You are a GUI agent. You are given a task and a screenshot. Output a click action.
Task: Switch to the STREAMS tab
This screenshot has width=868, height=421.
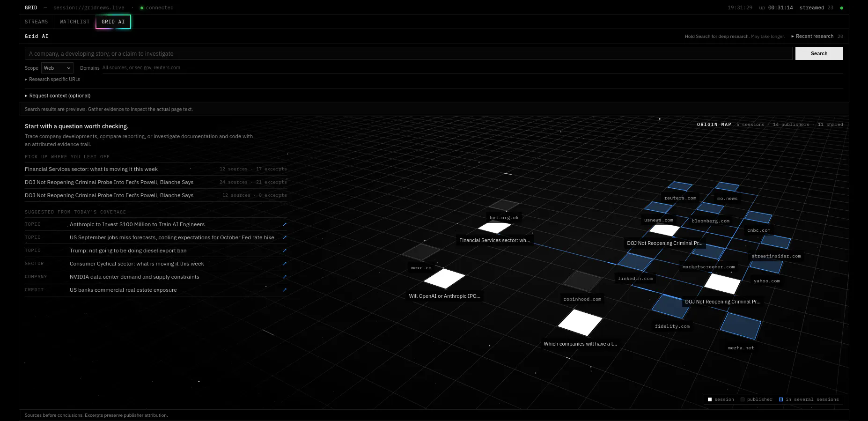(x=37, y=22)
